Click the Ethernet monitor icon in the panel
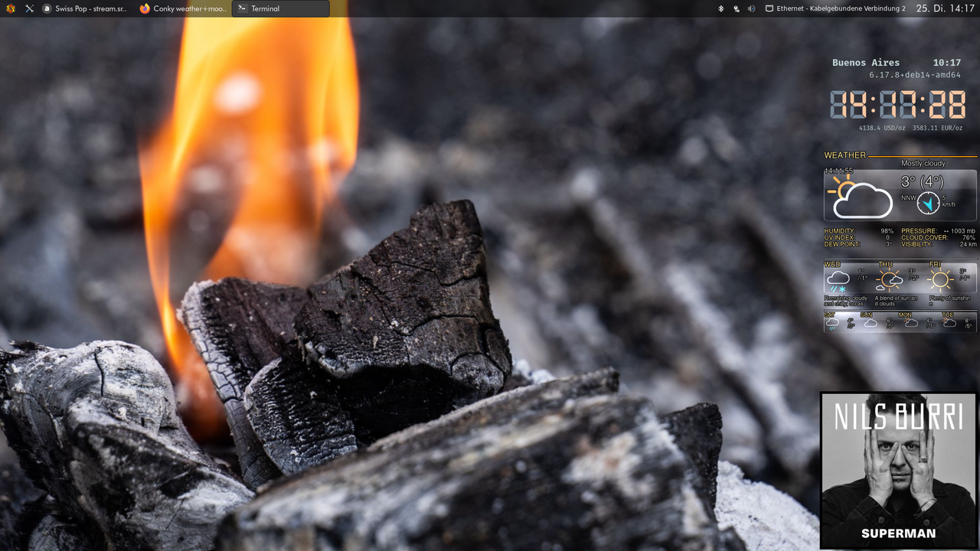Screen dimensions: 980x551 click(x=769, y=8)
